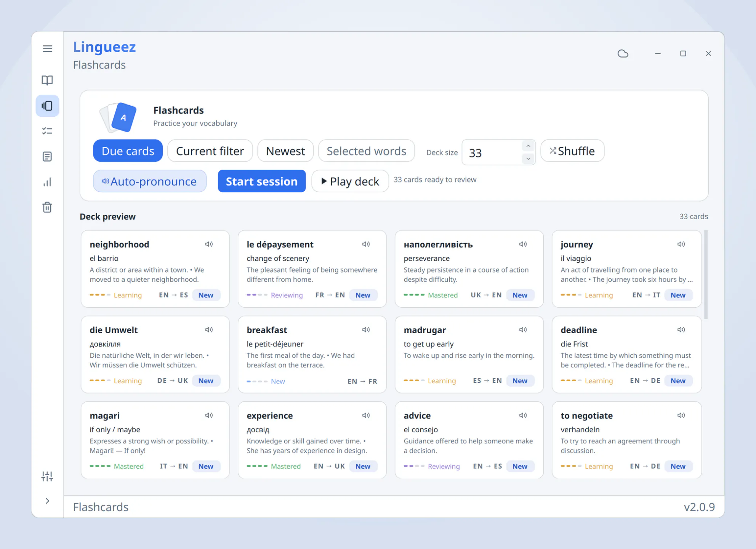Click 'EN → FR' on breakfast card
The height and width of the screenshot is (549, 756).
pyautogui.click(x=362, y=381)
